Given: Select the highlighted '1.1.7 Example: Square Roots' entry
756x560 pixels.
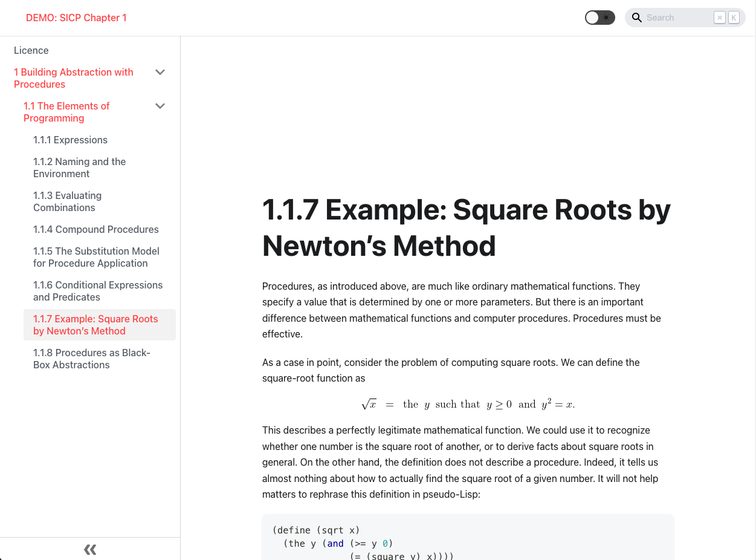Looking at the screenshot, I should [95, 325].
